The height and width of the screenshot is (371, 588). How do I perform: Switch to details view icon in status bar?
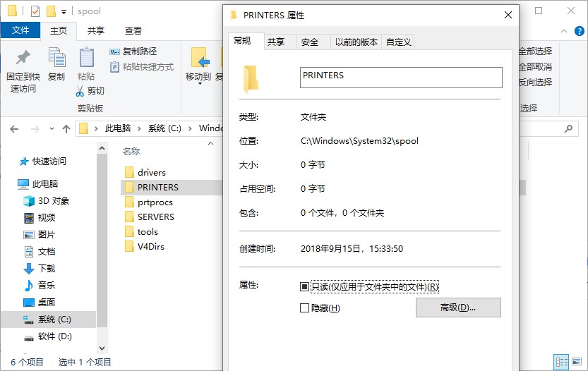pyautogui.click(x=561, y=362)
